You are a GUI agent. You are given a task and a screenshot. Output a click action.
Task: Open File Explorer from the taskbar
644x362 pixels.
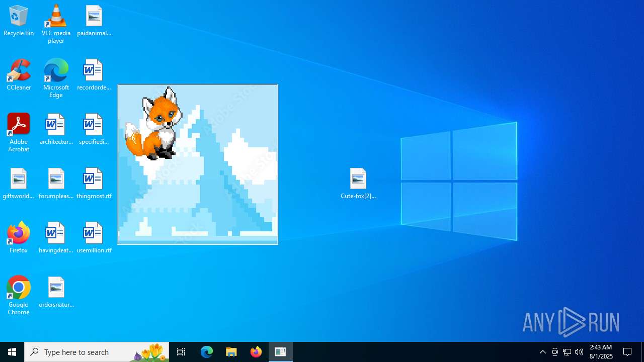[x=231, y=352]
